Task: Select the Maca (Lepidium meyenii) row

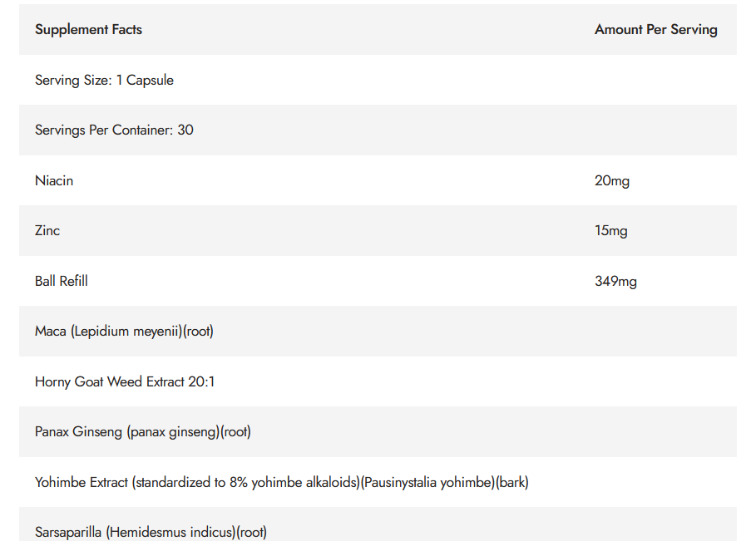Action: [378, 331]
